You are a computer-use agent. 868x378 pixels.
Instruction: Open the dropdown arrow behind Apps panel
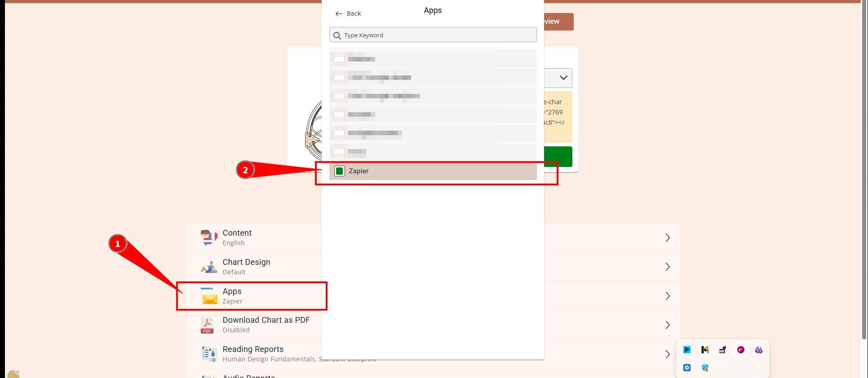(563, 78)
